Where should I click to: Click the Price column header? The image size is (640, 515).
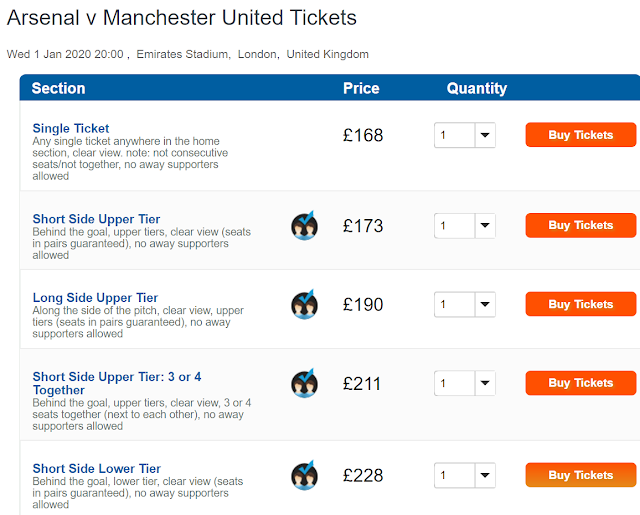pyautogui.click(x=361, y=88)
